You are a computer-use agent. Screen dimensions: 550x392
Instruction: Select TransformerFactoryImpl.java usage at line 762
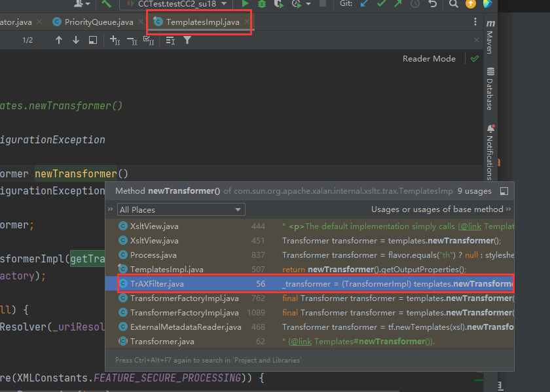click(310, 298)
